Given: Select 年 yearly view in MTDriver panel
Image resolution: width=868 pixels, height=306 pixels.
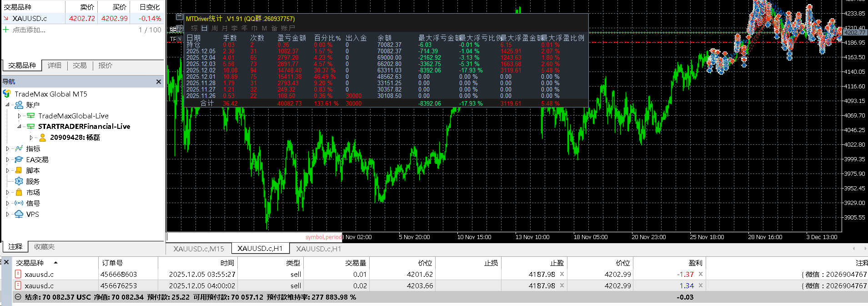Looking at the screenshot, I should pos(244,28).
